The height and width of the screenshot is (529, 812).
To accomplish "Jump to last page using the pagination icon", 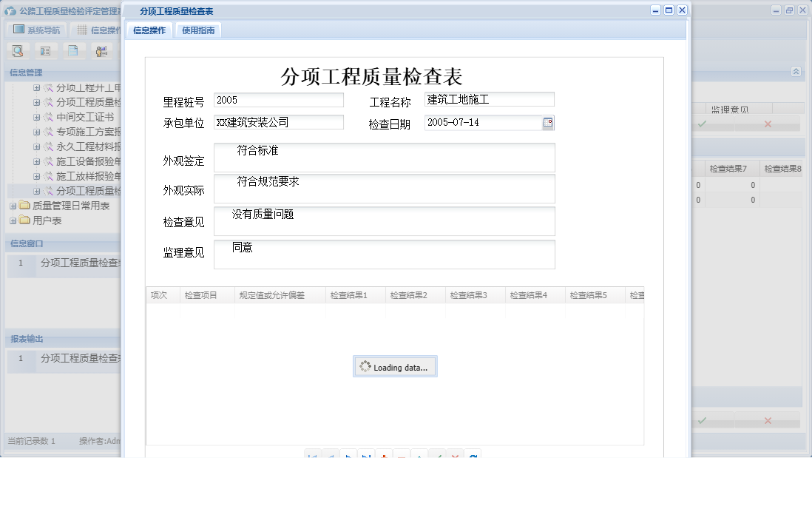I will [x=365, y=456].
